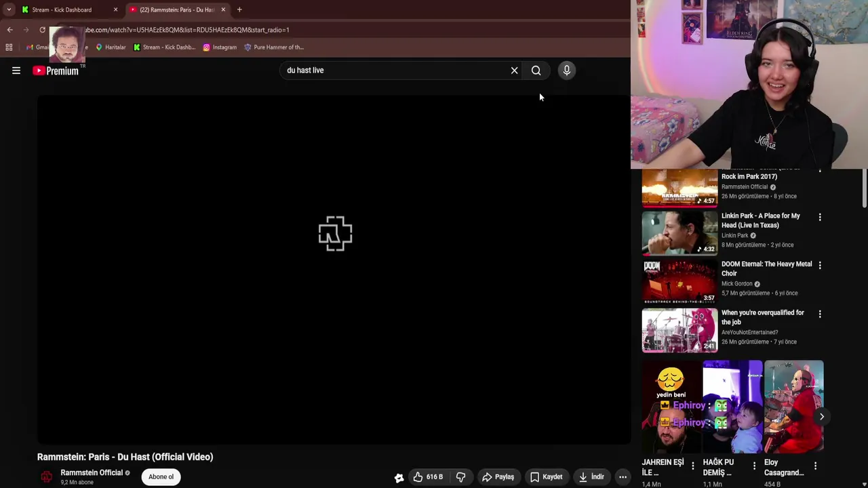Show next Shorts with the right arrow
This screenshot has width=868, height=488.
point(821,417)
